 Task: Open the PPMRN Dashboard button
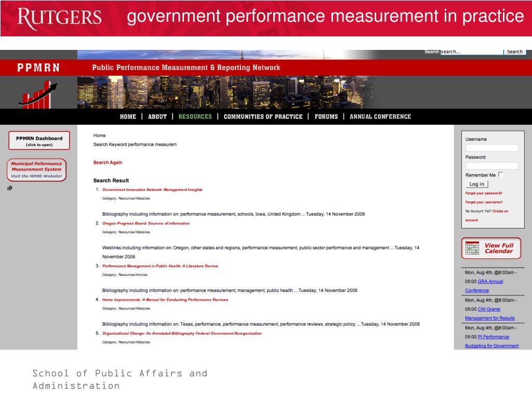[x=39, y=140]
